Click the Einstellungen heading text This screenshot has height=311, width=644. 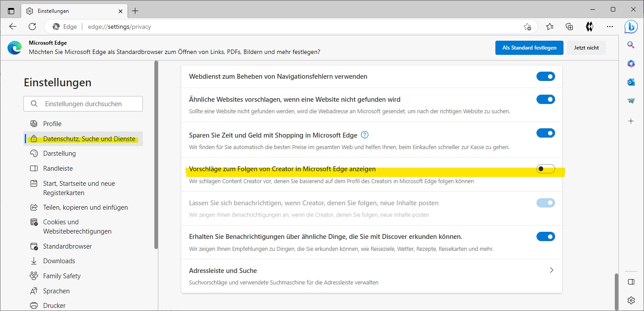[57, 82]
